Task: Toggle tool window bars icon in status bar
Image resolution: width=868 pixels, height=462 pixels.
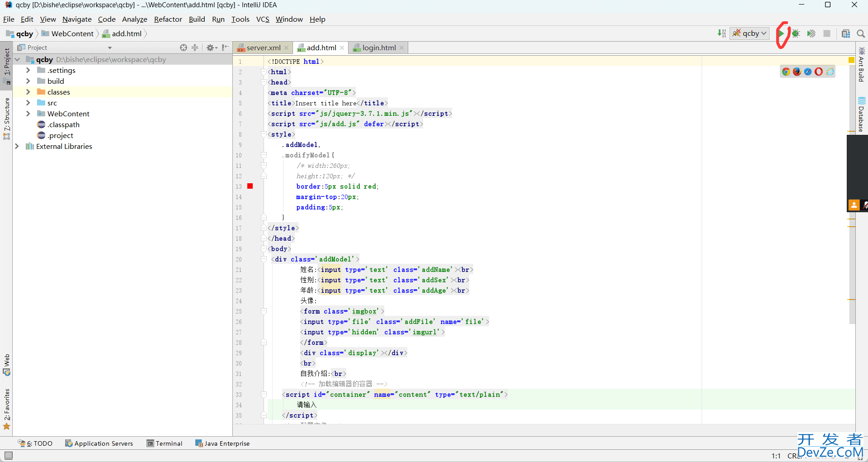Action: coord(8,455)
